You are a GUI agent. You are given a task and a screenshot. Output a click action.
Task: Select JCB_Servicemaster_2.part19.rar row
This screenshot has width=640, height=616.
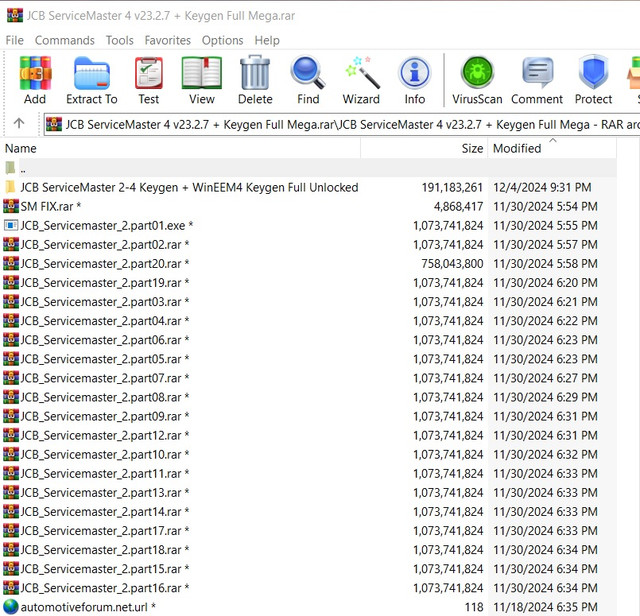308,282
